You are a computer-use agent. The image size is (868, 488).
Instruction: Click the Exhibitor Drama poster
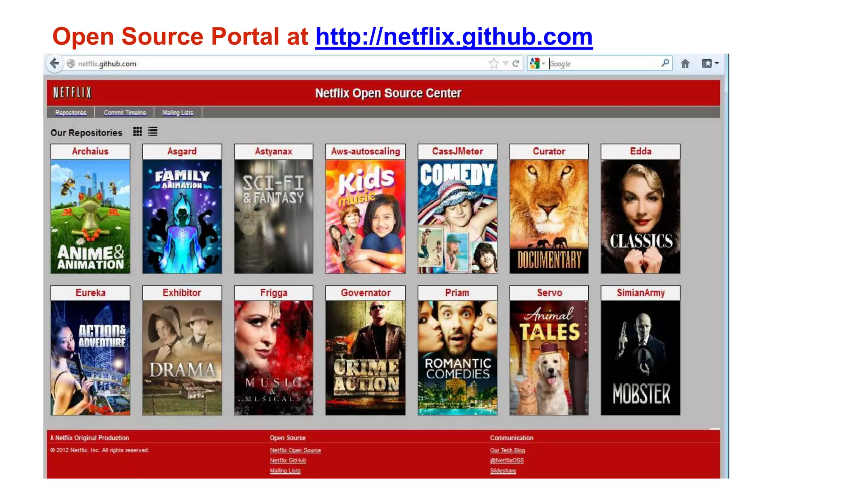pyautogui.click(x=182, y=358)
